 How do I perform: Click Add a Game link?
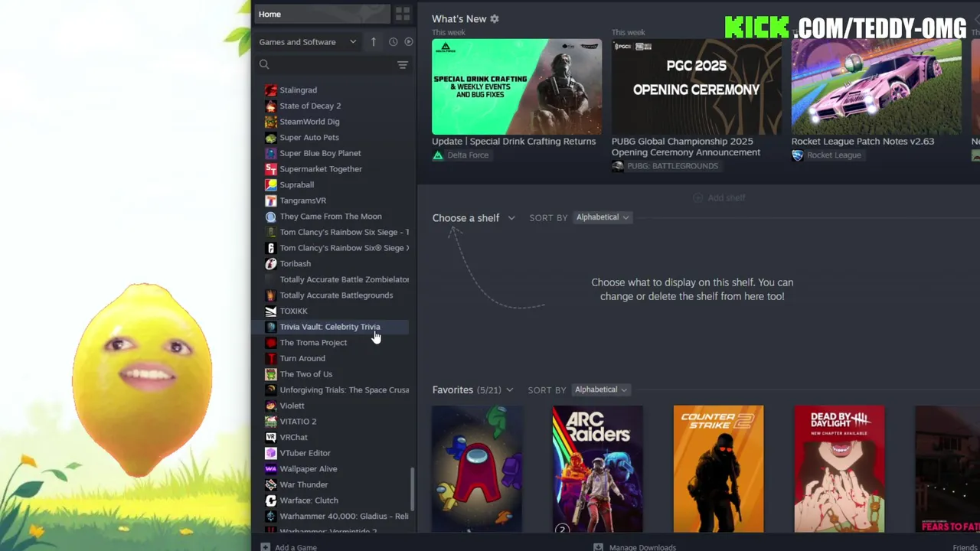coord(296,547)
